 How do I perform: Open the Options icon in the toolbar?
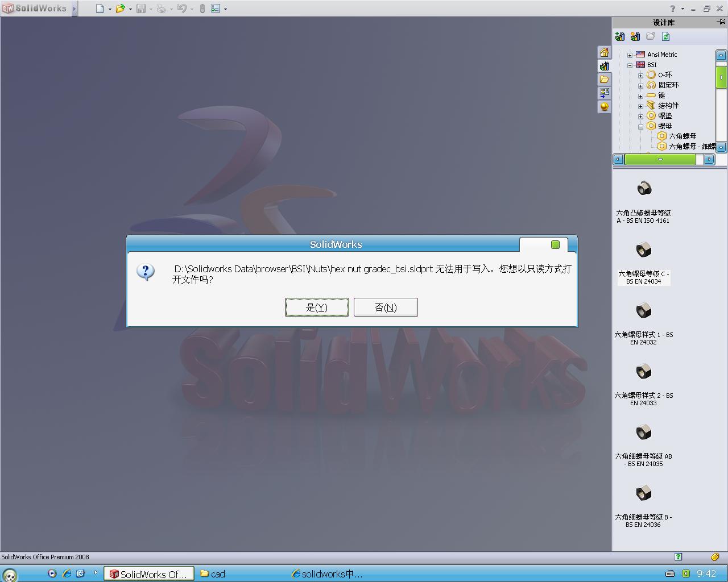point(216,9)
